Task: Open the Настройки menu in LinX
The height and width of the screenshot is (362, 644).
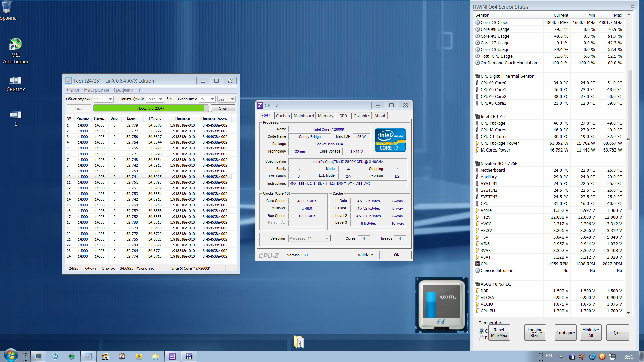Action: point(96,90)
